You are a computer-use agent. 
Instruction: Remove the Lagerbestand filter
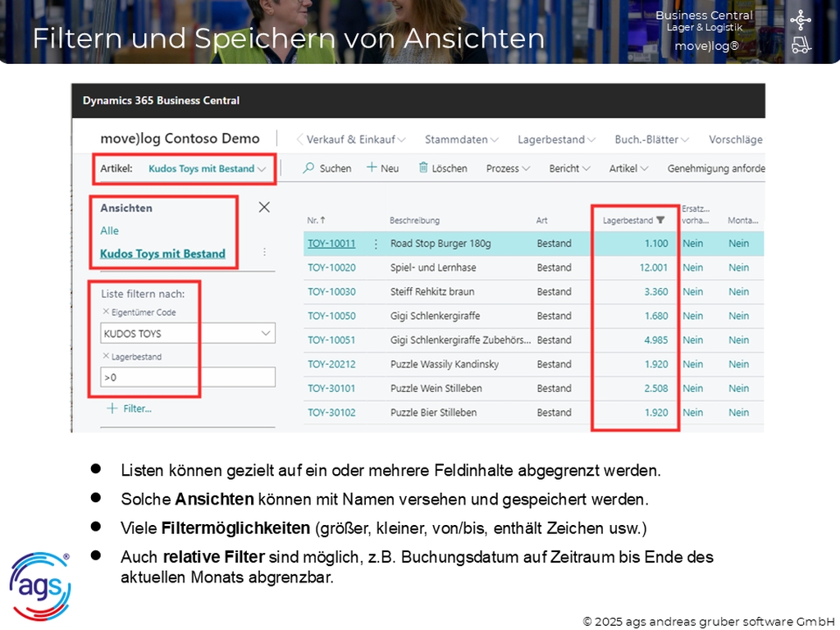coord(106,356)
